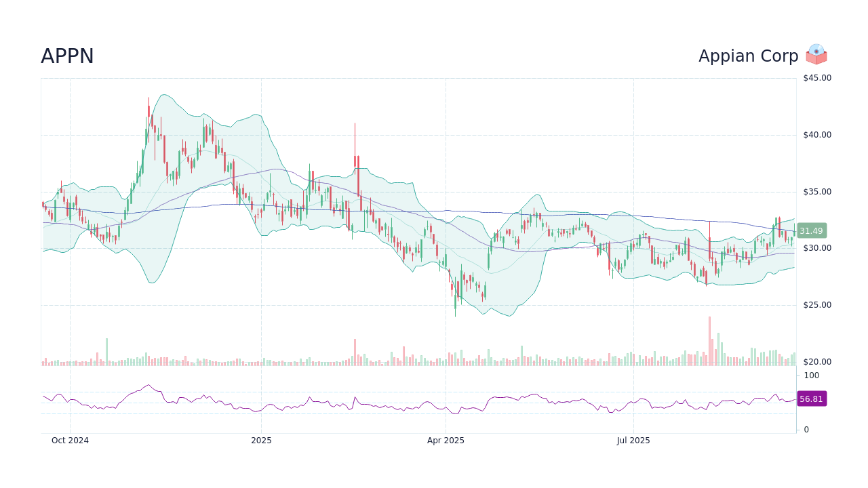Click the Appian Corp logo icon
The image size is (868, 488).
(x=816, y=56)
